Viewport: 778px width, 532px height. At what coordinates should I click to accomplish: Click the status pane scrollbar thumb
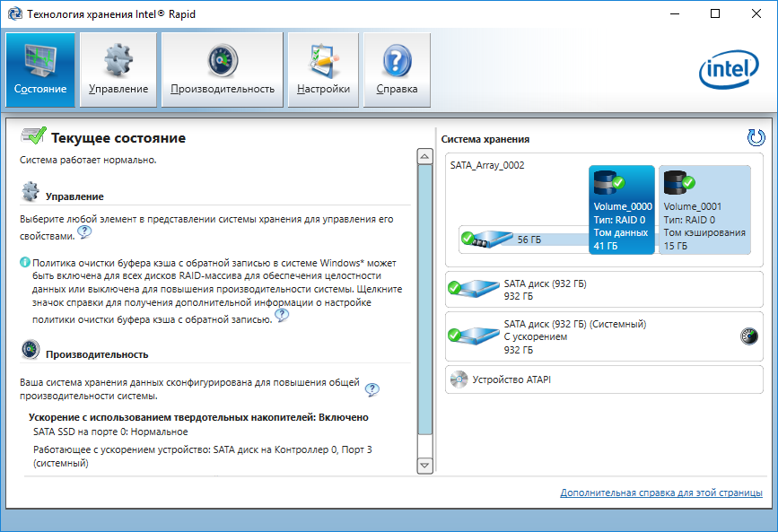click(x=424, y=300)
